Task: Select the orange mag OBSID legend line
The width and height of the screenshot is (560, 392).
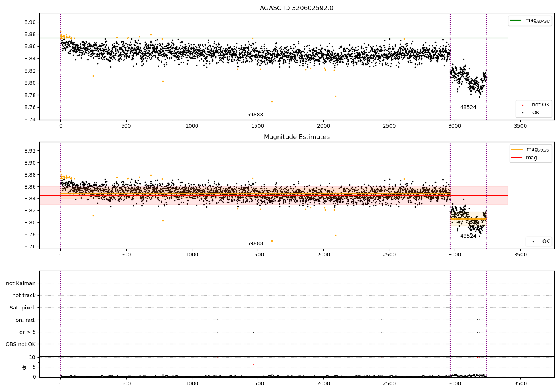Action: 517,149
